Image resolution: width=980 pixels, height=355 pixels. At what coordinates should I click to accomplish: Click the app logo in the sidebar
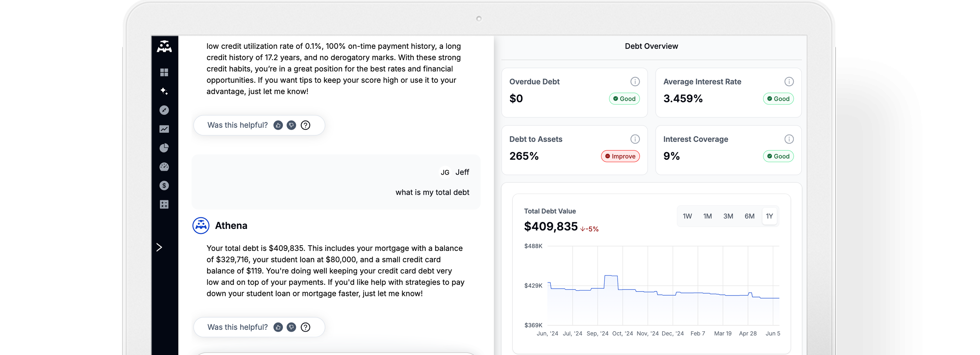[164, 46]
